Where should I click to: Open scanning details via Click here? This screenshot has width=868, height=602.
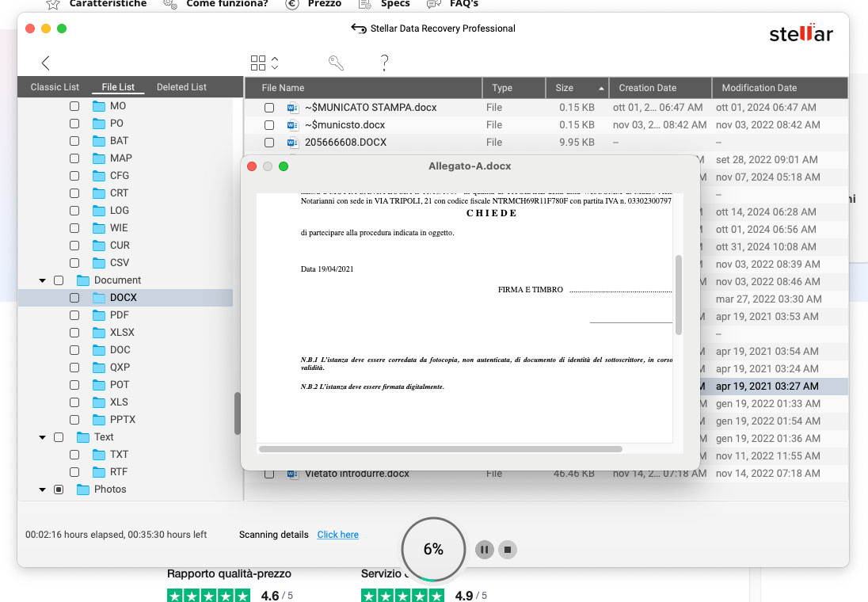coord(337,535)
